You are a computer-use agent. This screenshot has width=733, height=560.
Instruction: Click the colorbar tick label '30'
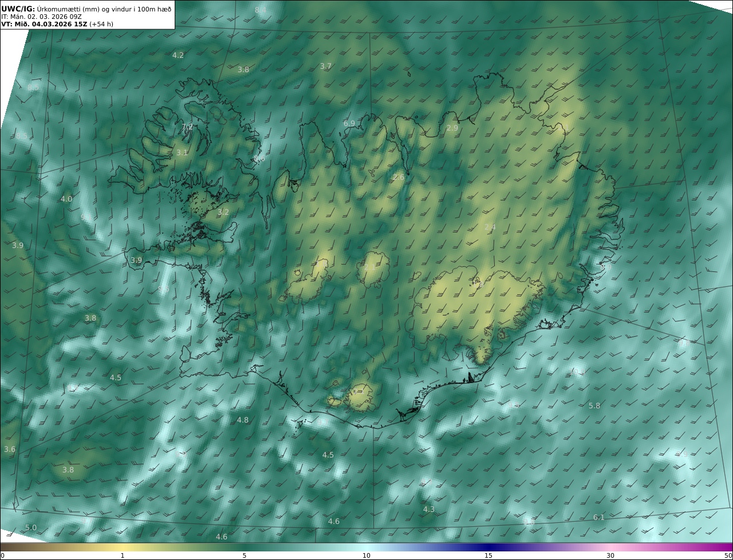[610, 556]
